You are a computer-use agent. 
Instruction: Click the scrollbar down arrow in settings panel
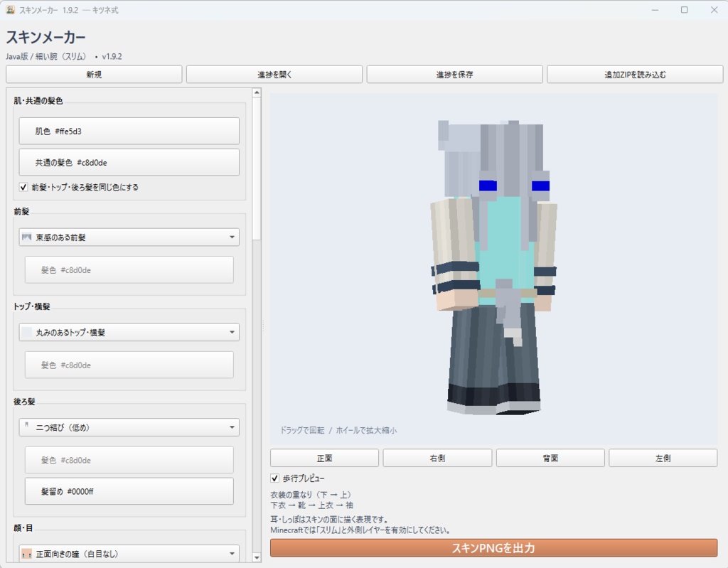257,557
